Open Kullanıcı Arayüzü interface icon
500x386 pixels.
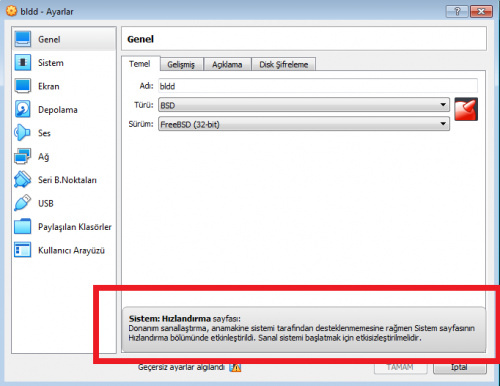pos(23,250)
